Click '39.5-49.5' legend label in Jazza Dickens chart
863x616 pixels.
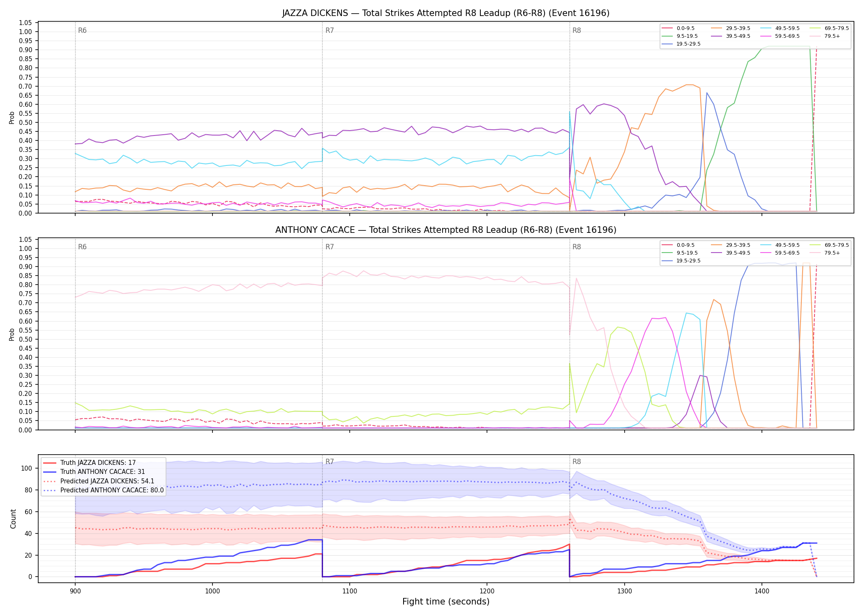[738, 36]
